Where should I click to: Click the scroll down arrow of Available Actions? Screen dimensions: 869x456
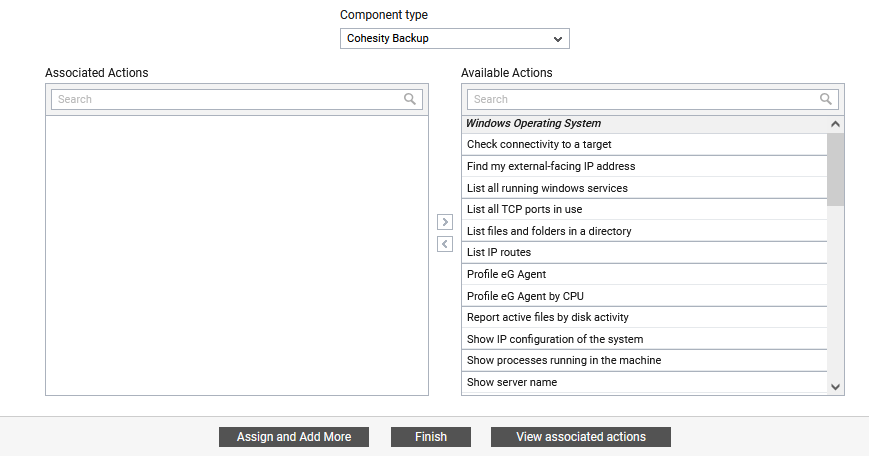835,387
